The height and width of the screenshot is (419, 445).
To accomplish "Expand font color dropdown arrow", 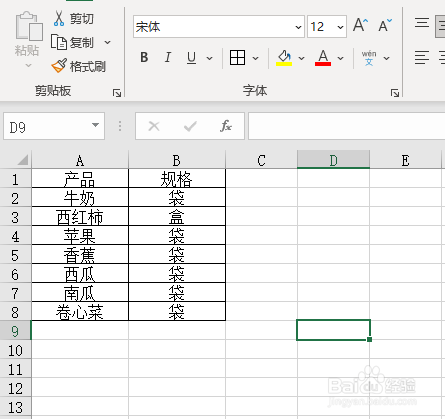I will tap(340, 58).
